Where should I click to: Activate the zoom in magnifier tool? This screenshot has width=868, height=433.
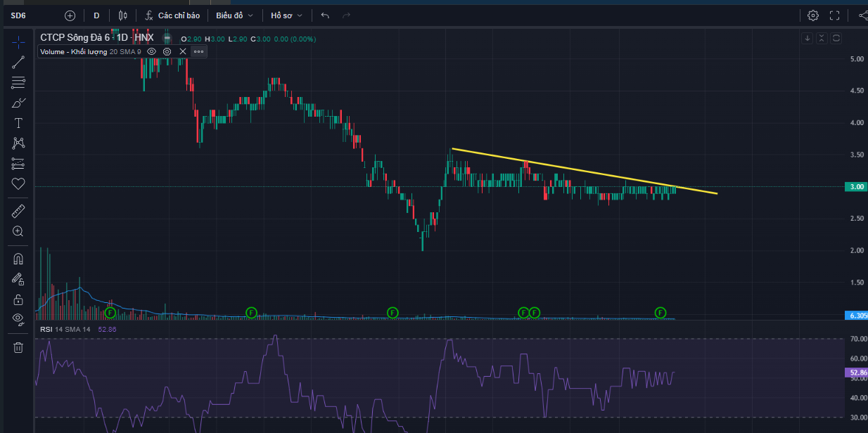[x=18, y=231]
